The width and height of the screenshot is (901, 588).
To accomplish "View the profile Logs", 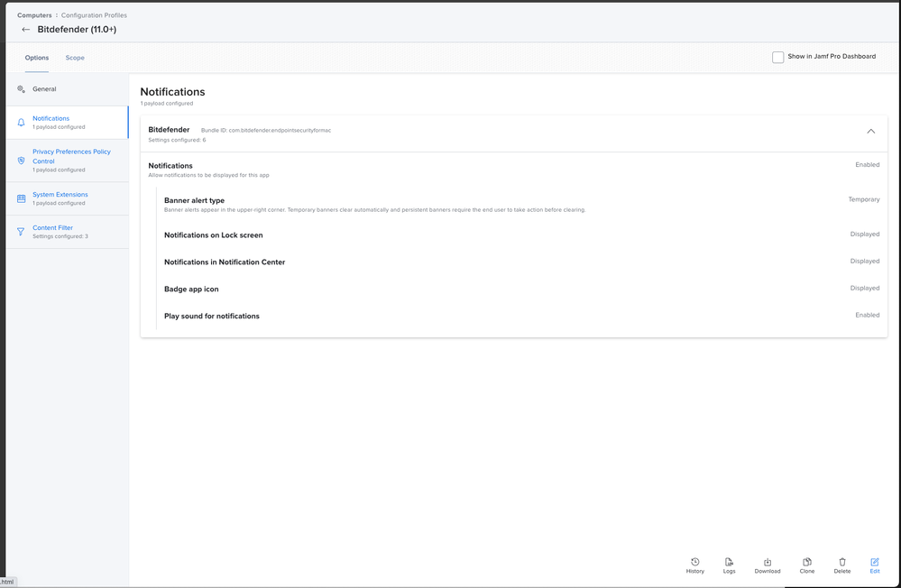I will point(730,565).
